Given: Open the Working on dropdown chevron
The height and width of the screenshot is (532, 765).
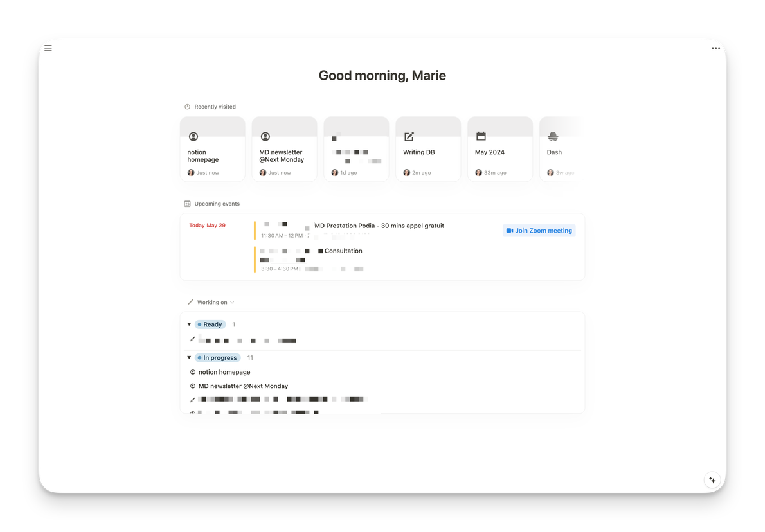Looking at the screenshot, I should pos(232,303).
